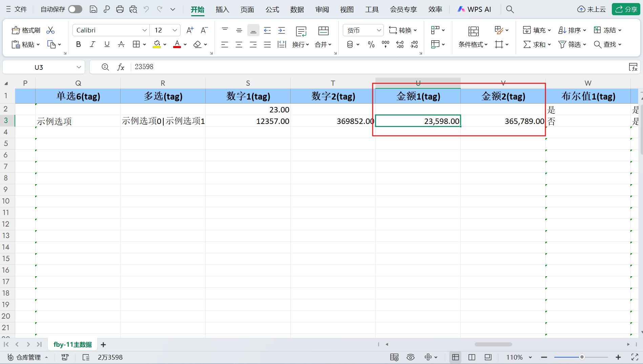Click the underline formatting icon
Viewport: 643px width, 364px height.
pyautogui.click(x=107, y=44)
